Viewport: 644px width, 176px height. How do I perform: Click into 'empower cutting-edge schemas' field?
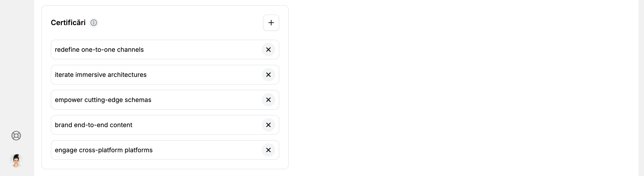pos(200,100)
